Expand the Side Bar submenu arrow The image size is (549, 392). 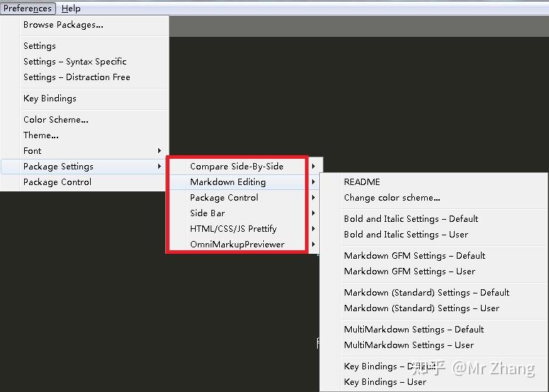[x=314, y=213]
